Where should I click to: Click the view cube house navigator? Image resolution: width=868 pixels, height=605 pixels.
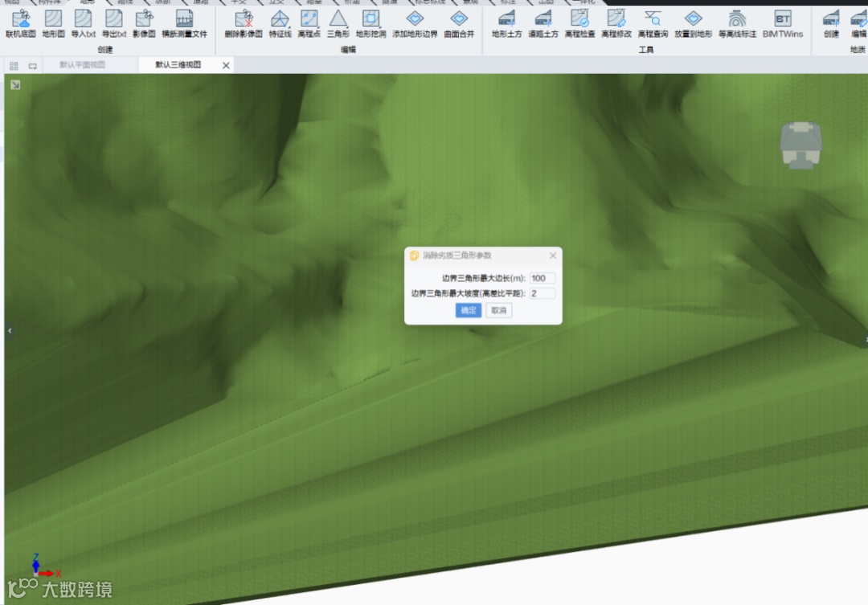click(800, 145)
